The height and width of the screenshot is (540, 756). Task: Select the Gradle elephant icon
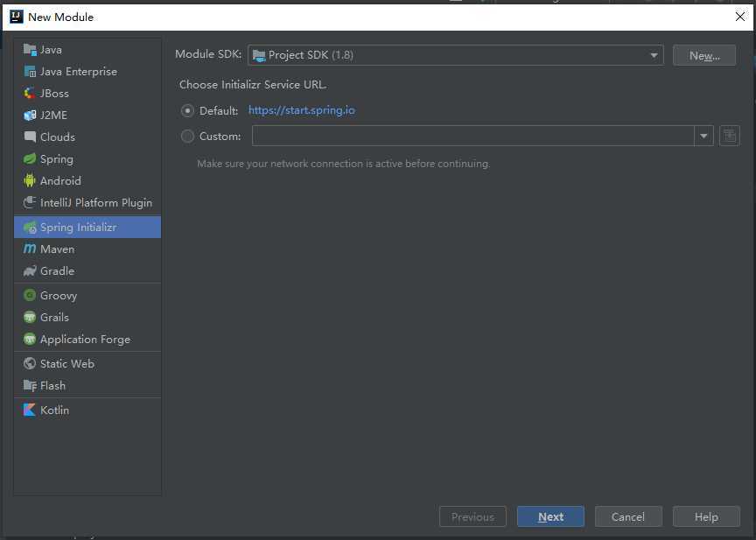tap(30, 271)
